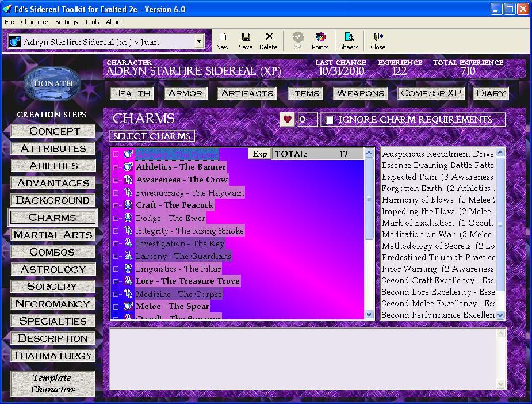Click the Select Charms button
The width and height of the screenshot is (532, 404).
click(x=152, y=136)
